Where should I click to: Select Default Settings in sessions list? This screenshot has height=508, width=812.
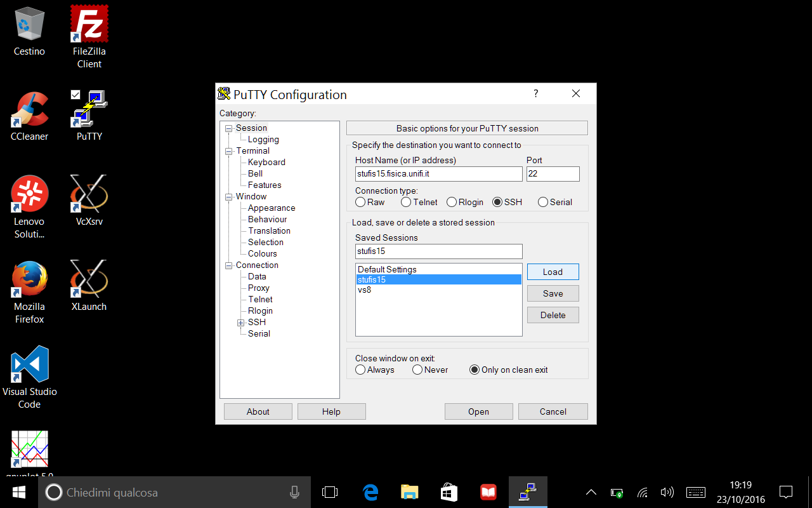438,269
